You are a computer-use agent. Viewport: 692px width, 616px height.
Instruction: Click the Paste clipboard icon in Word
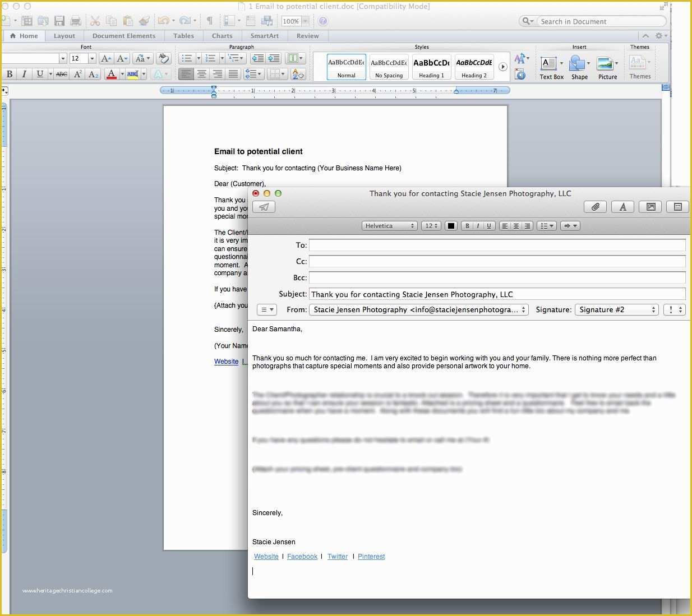coord(128,21)
